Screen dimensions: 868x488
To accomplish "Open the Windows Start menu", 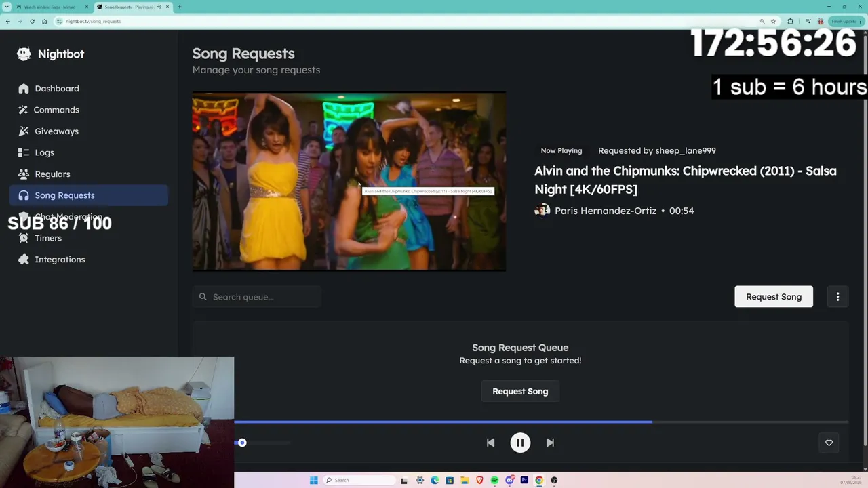I will (x=313, y=480).
